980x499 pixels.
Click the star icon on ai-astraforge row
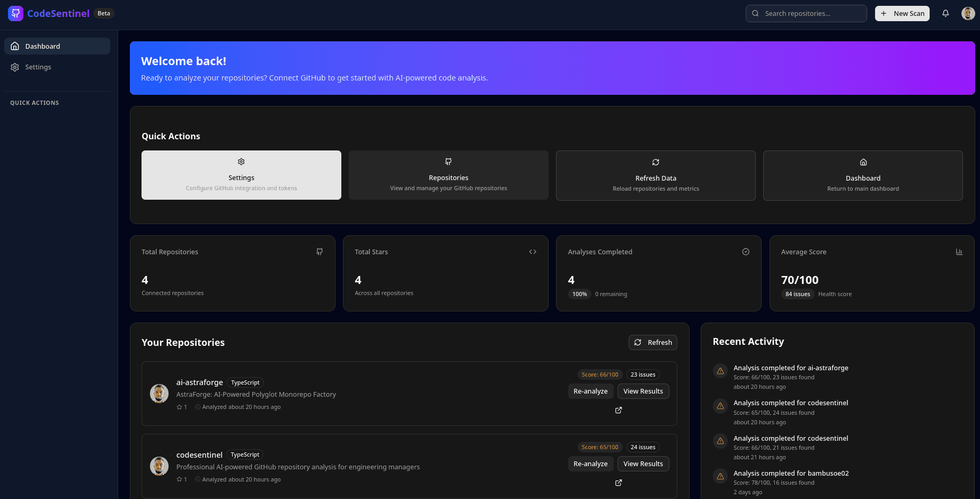(179, 407)
